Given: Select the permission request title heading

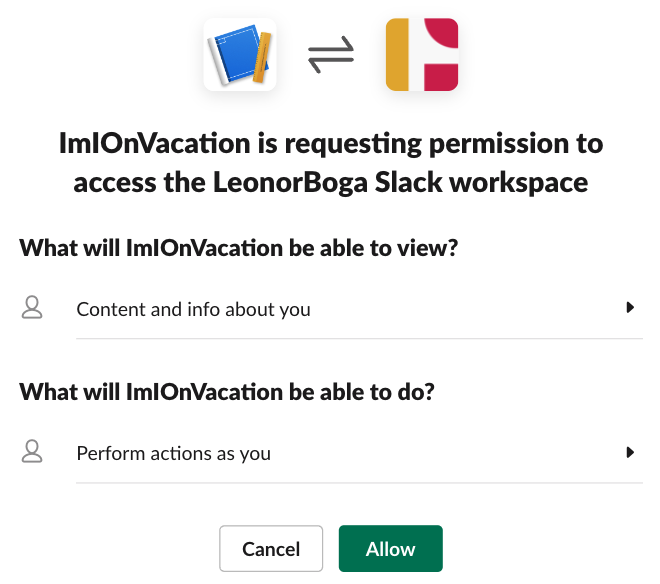Looking at the screenshot, I should pos(331,163).
